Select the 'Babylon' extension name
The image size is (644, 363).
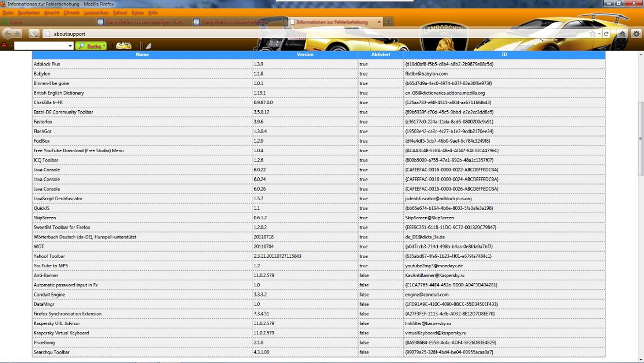coord(42,74)
